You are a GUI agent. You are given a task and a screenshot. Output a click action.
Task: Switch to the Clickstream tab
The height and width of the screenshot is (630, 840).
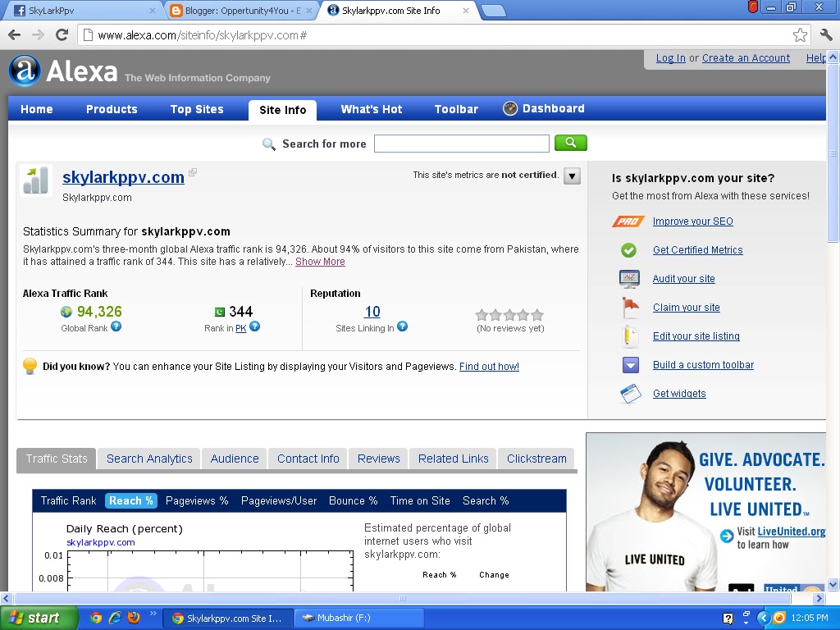coord(536,459)
